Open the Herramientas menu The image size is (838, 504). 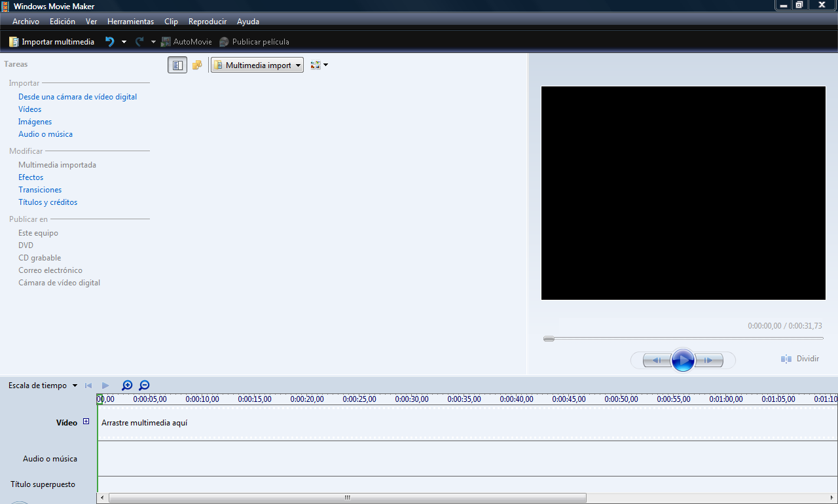(x=130, y=22)
